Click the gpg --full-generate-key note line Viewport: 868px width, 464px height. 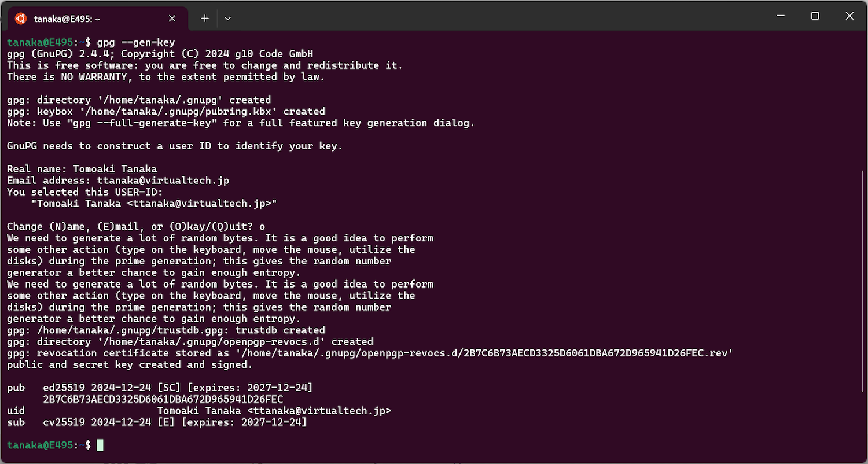tap(241, 123)
